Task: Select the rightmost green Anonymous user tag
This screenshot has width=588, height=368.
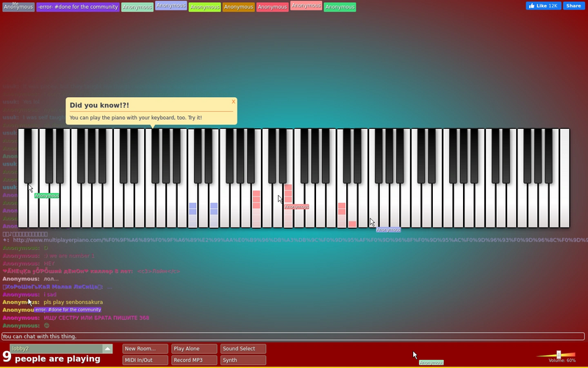Action: click(340, 7)
